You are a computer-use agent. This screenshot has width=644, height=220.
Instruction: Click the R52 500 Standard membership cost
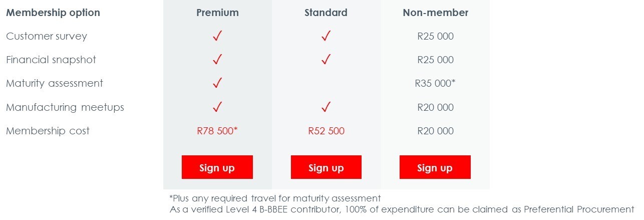[x=326, y=131]
